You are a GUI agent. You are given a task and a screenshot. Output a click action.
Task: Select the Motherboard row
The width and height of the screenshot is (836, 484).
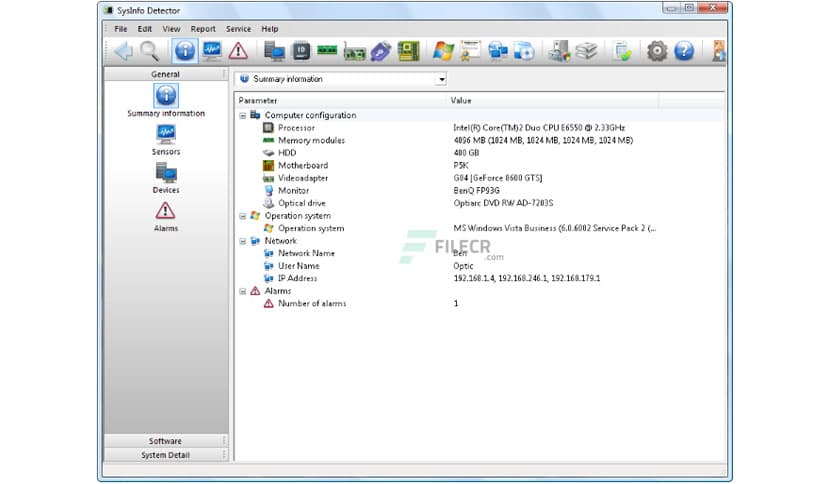coord(479,166)
